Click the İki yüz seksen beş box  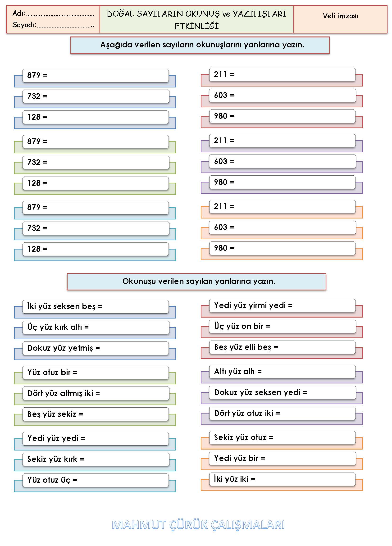click(x=96, y=307)
